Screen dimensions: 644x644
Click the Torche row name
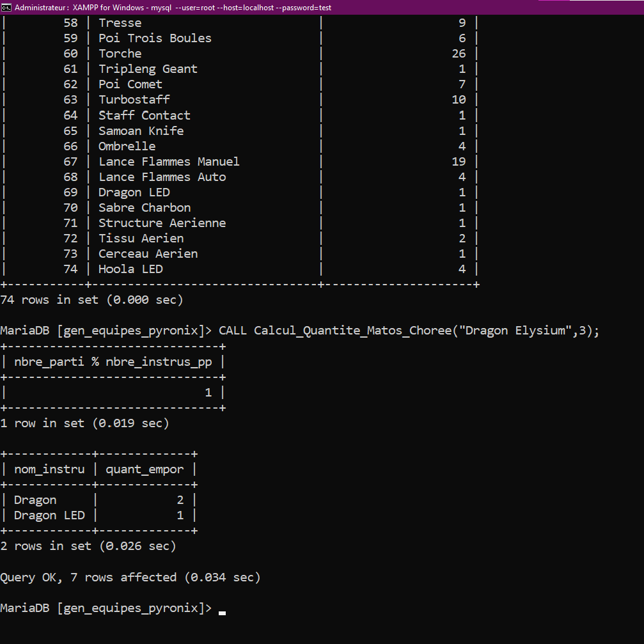(120, 54)
